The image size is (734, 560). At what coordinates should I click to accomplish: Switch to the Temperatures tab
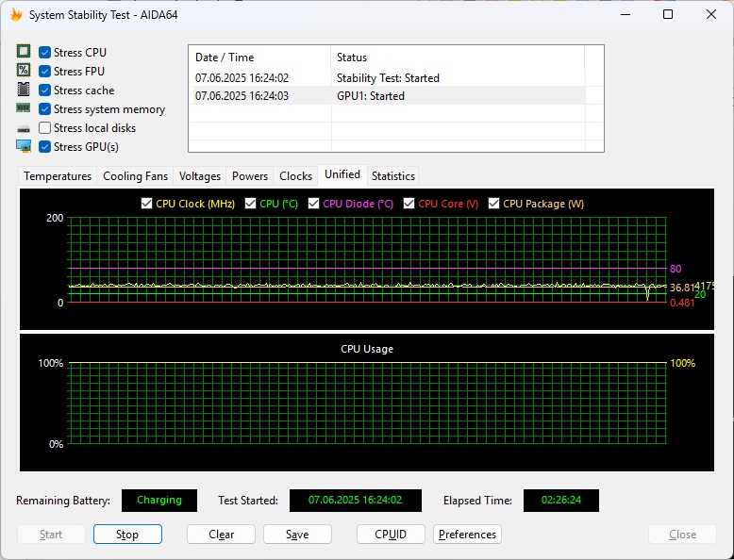pos(58,176)
